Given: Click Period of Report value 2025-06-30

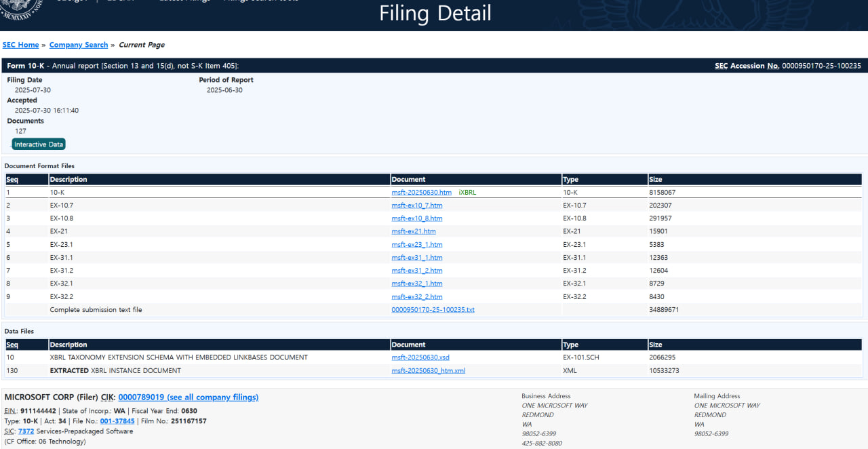Looking at the screenshot, I should pos(224,90).
